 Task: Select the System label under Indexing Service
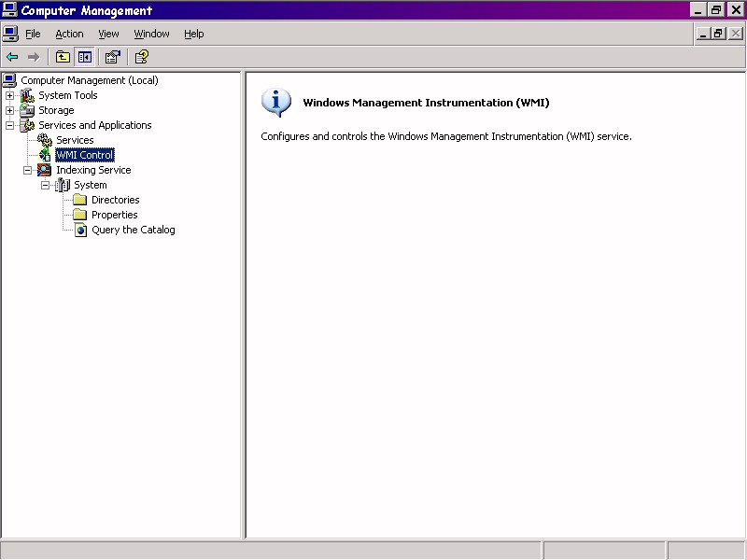(90, 185)
